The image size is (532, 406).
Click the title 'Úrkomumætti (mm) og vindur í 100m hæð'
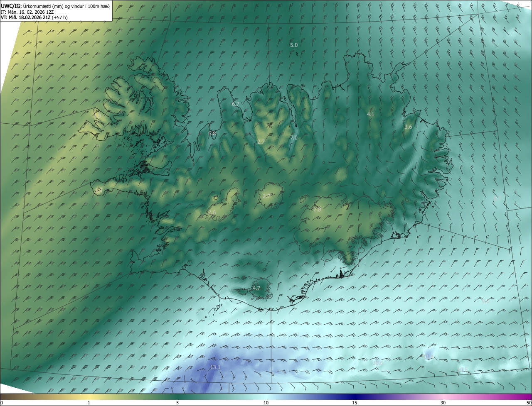pos(66,6)
